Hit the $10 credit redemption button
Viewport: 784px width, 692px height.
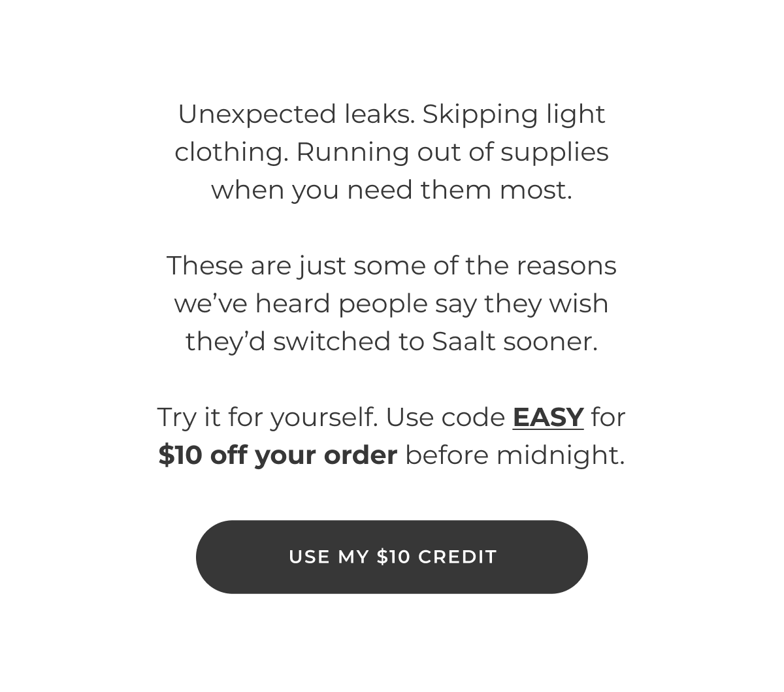(x=392, y=556)
